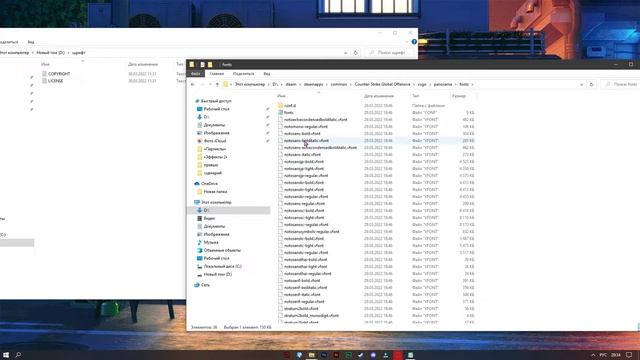Click panorama in the address path
The image size is (640, 360).
coord(443,84)
